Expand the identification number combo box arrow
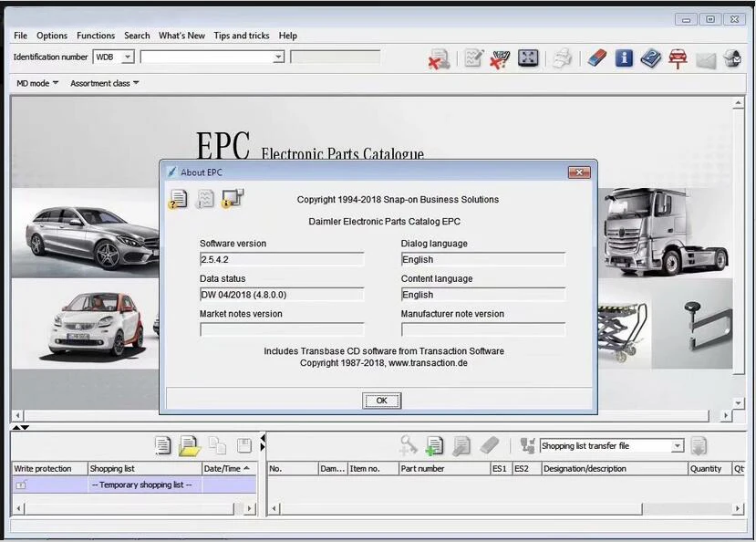The width and height of the screenshot is (756, 542). coord(278,57)
